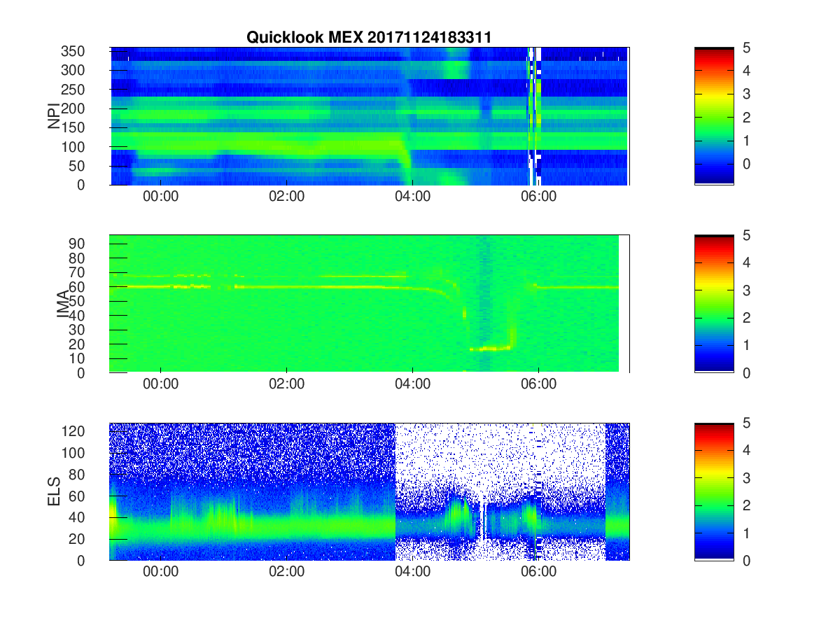Click 06:00 time label under ELS panel
The image size is (840, 630).
(x=538, y=572)
